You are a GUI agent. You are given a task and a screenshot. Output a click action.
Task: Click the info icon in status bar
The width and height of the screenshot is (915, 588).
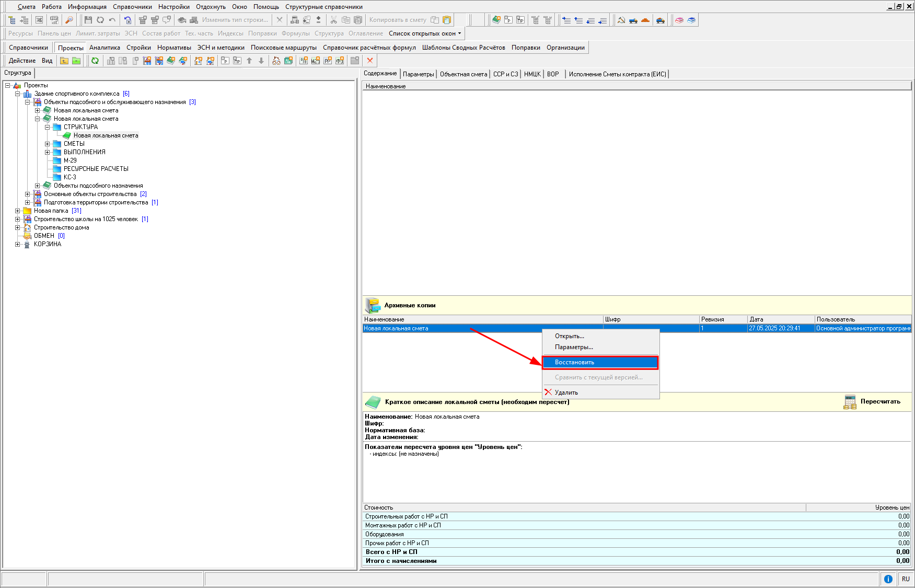coord(888,579)
